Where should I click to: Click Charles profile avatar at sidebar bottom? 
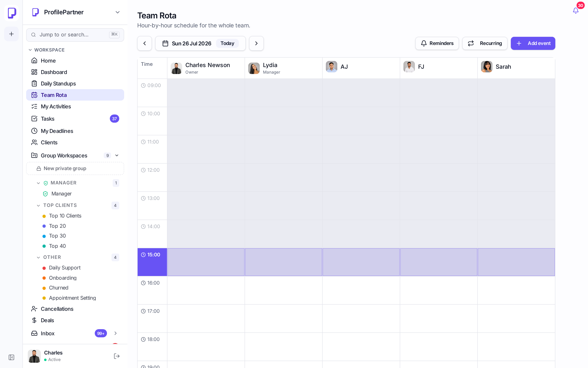pyautogui.click(x=34, y=356)
